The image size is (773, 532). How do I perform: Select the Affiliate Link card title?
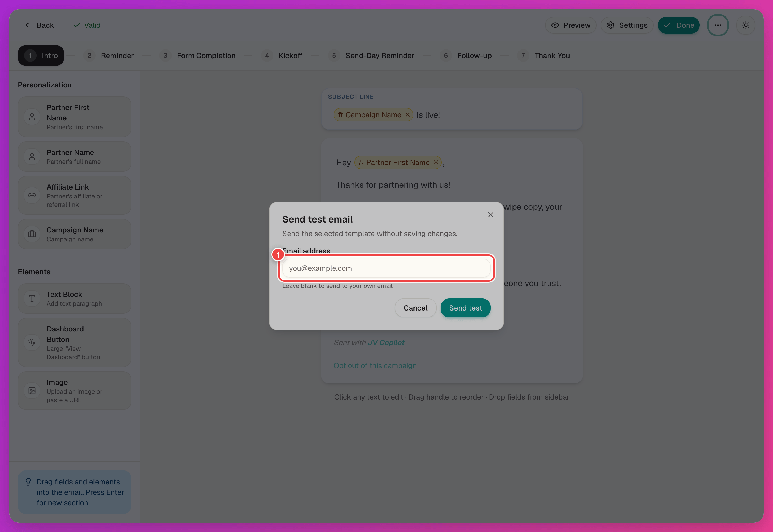click(x=68, y=187)
